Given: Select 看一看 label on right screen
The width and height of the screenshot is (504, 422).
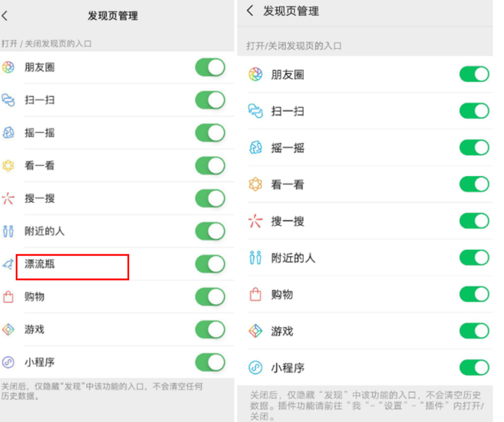Looking at the screenshot, I should (x=288, y=185).
